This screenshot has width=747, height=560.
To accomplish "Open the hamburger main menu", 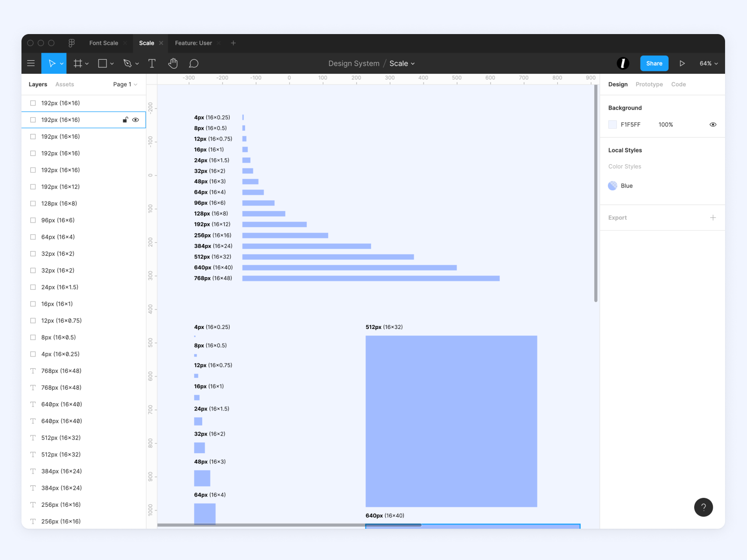I will click(x=31, y=63).
